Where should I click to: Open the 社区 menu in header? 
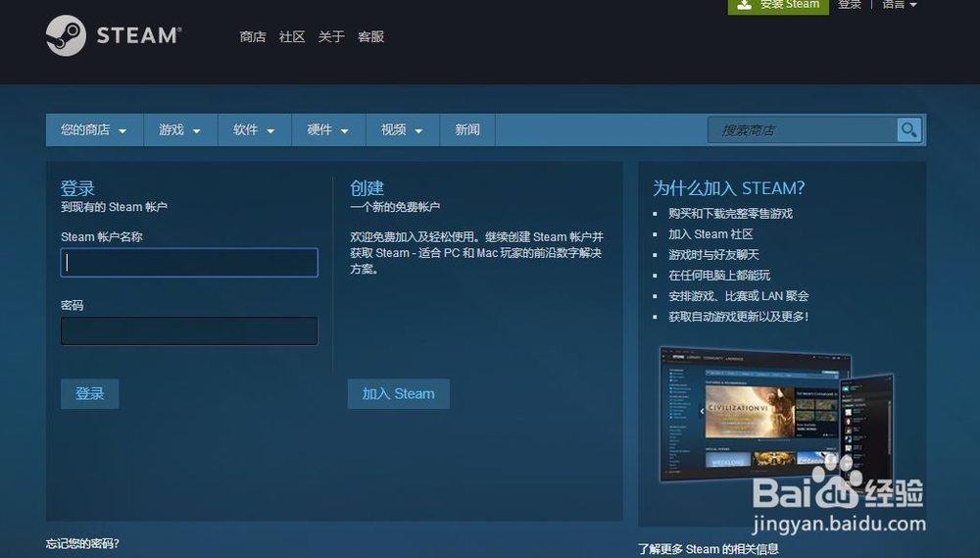(x=292, y=37)
